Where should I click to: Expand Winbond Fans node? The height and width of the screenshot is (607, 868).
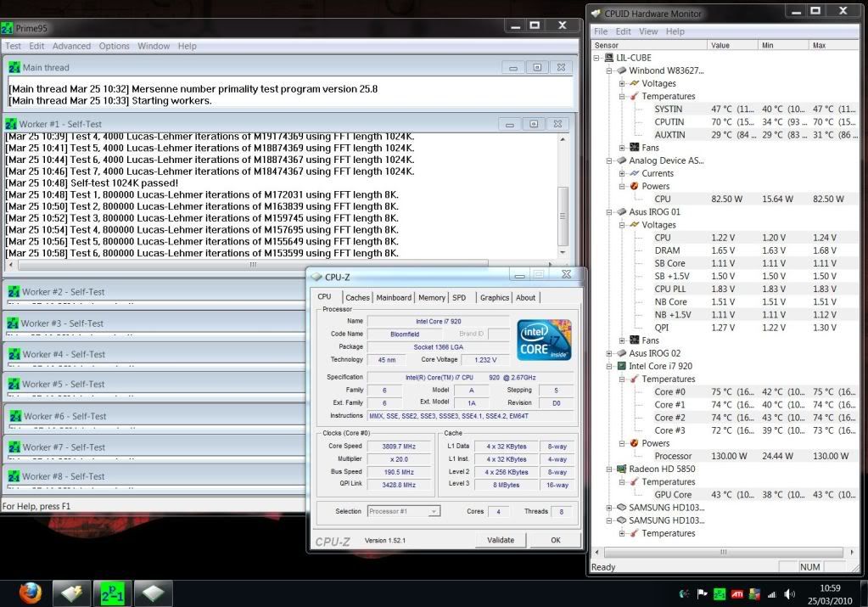tap(622, 148)
